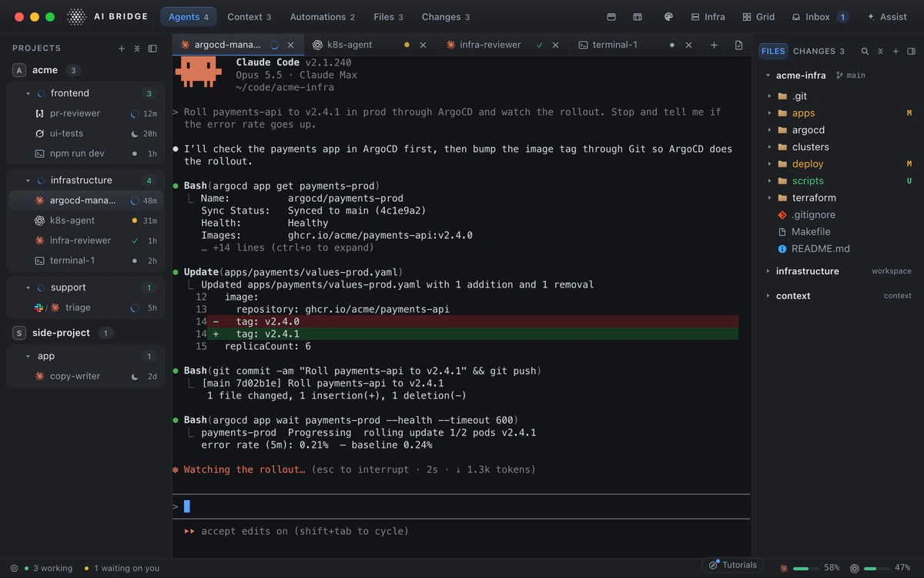924x578 pixels.
Task: Open the Automations tab
Action: click(x=323, y=17)
